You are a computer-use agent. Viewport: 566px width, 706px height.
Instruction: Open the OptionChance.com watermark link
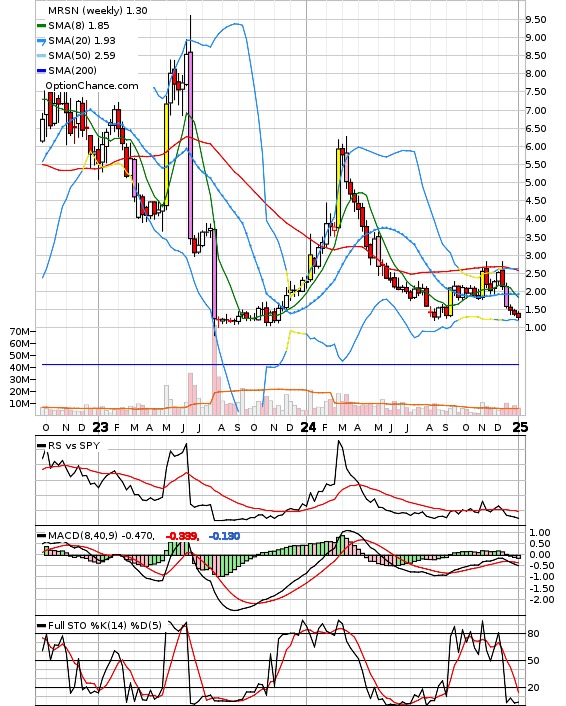(92, 86)
